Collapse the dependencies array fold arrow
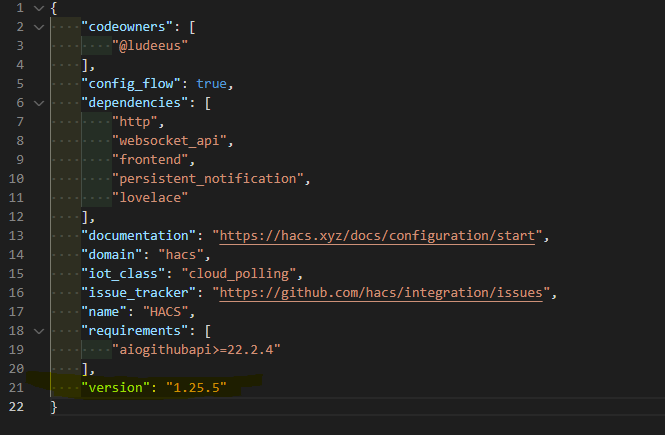 (39, 103)
